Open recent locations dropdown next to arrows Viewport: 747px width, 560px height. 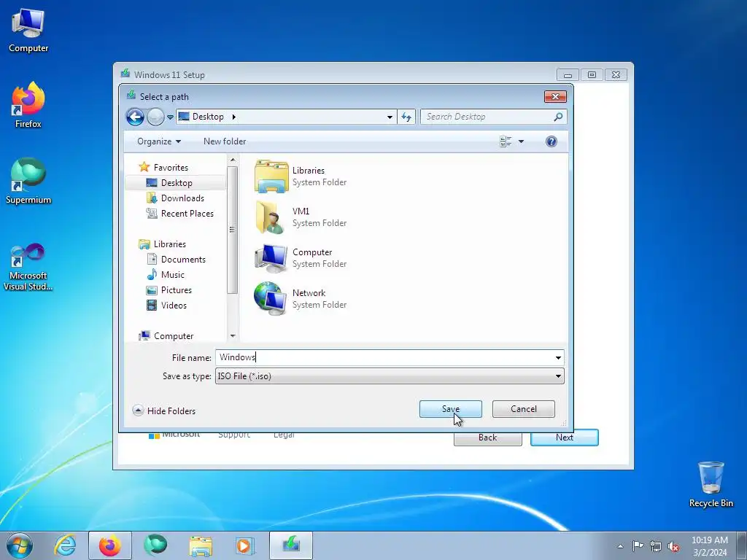point(170,117)
